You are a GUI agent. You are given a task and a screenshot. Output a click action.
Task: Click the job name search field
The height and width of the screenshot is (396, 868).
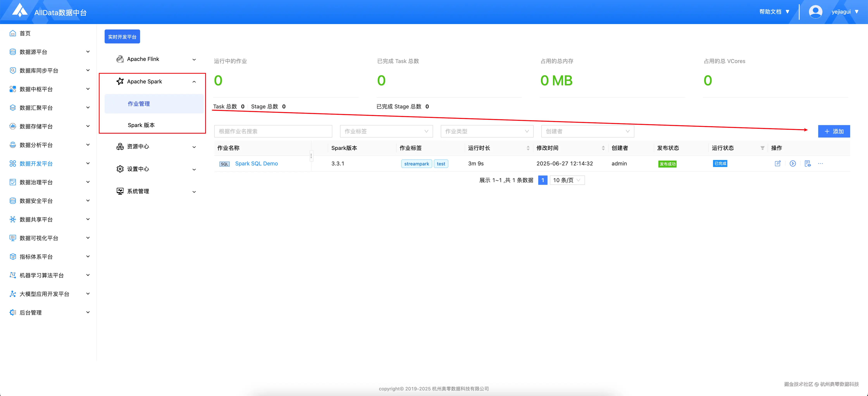pyautogui.click(x=273, y=131)
